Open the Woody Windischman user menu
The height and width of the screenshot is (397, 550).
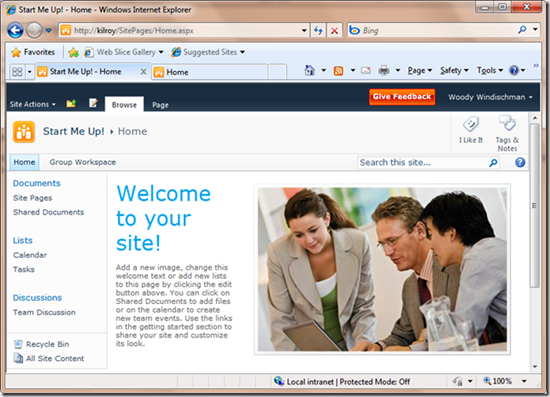(x=490, y=97)
